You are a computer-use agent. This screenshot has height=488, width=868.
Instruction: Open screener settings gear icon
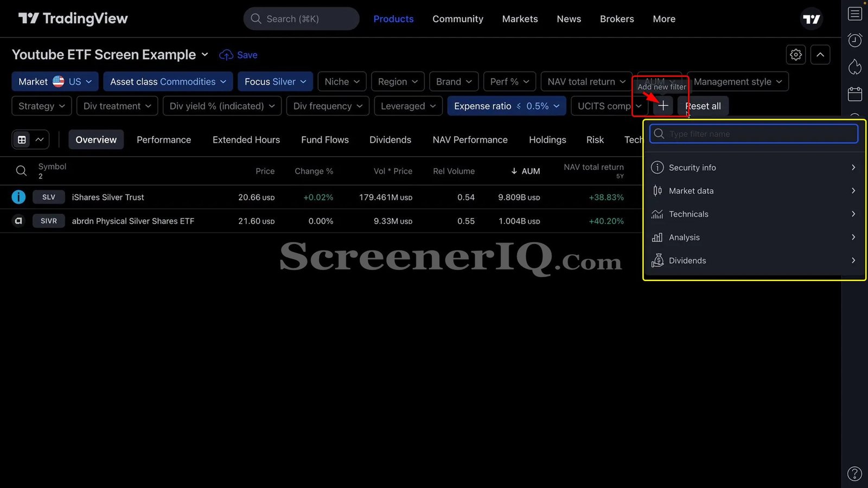coord(796,55)
